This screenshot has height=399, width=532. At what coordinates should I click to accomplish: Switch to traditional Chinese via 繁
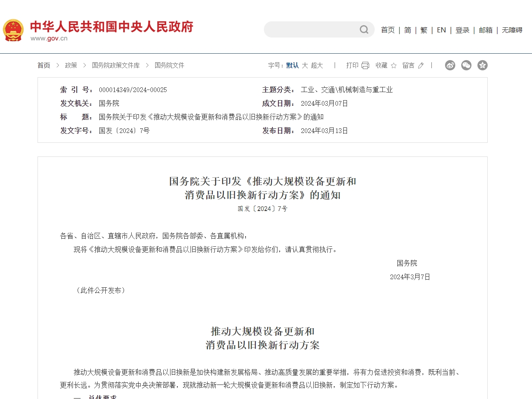423,30
